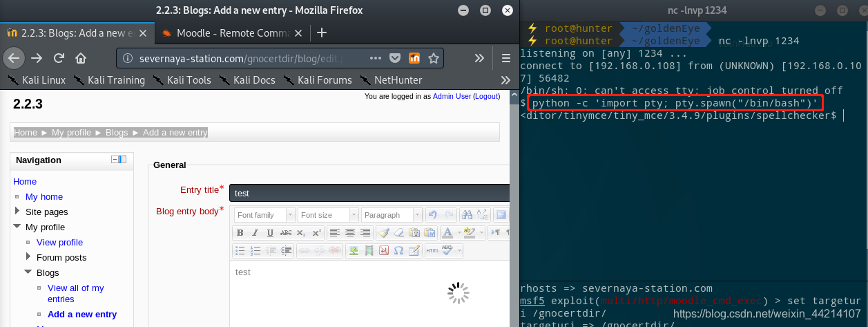The height and width of the screenshot is (327, 868).
Task: Save page to Pocket icon
Action: (395, 58)
